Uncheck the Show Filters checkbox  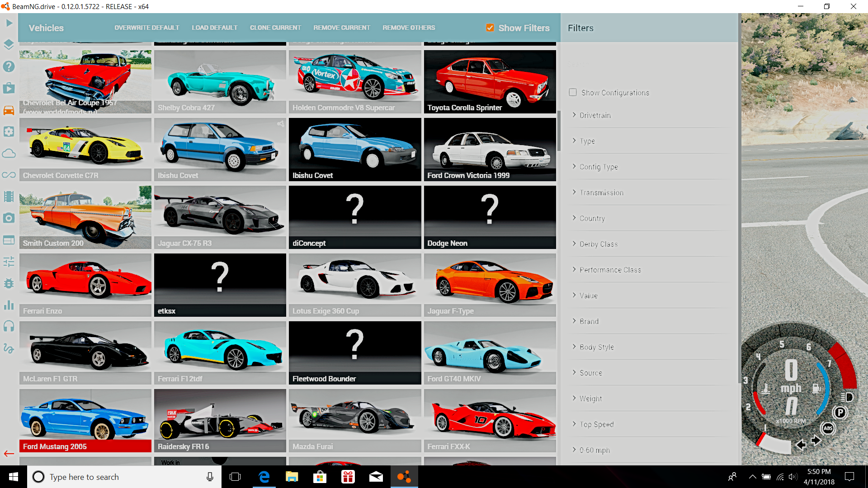(490, 28)
